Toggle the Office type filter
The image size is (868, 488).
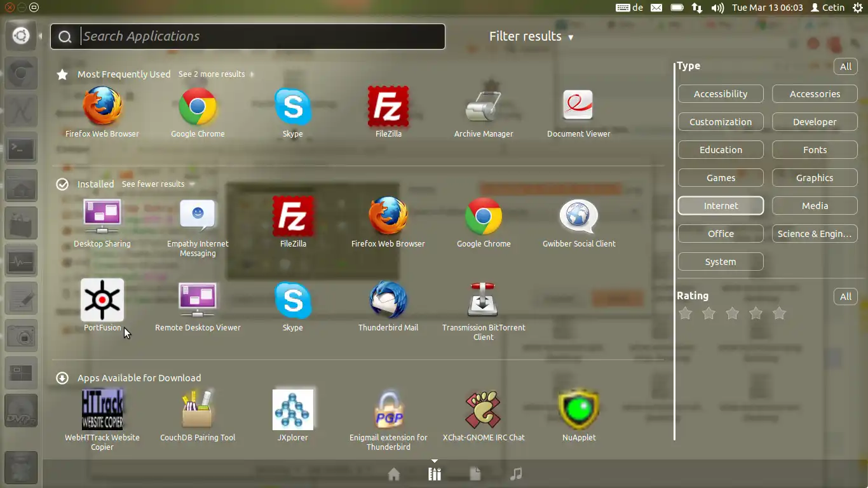tap(721, 234)
